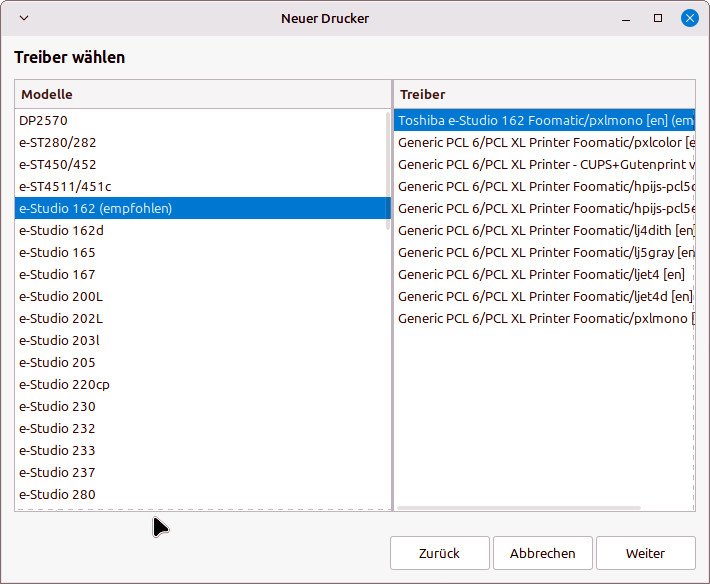Select Generic PCL 6 CUPS+Gutenprint driver
This screenshot has width=710, height=584.
[x=544, y=164]
